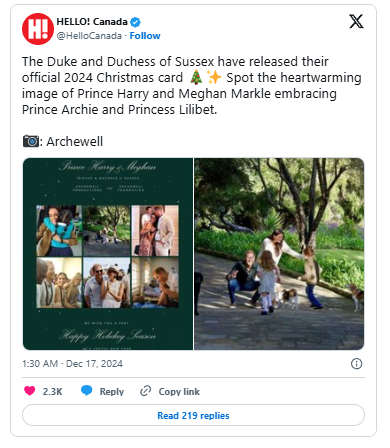The height and width of the screenshot is (448, 390).
Task: Click the blue reply bubble icon
Action: click(87, 390)
